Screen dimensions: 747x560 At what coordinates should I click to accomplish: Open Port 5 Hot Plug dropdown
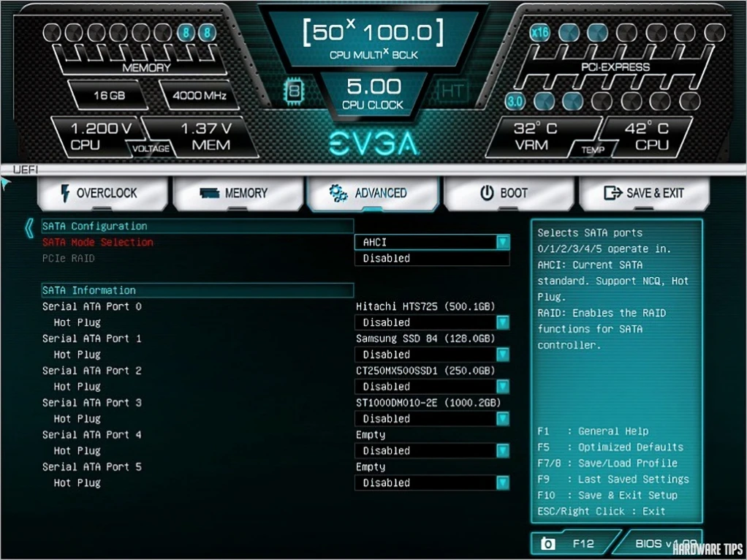point(432,483)
